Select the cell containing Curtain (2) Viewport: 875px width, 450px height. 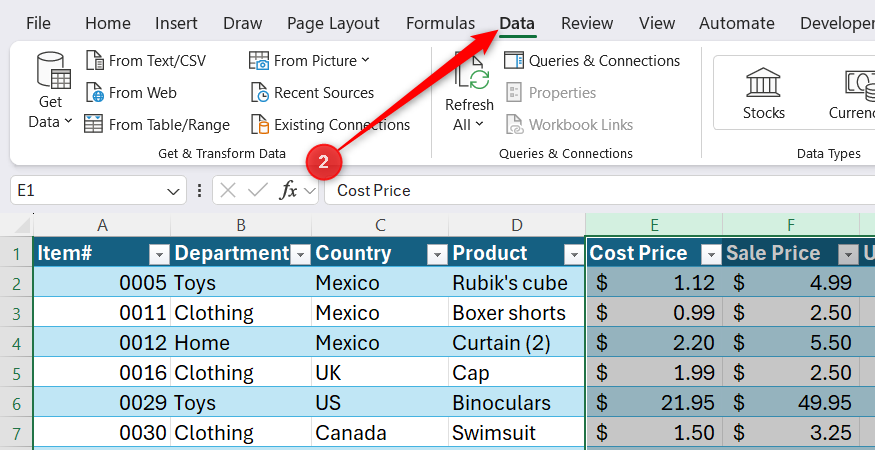tap(517, 343)
